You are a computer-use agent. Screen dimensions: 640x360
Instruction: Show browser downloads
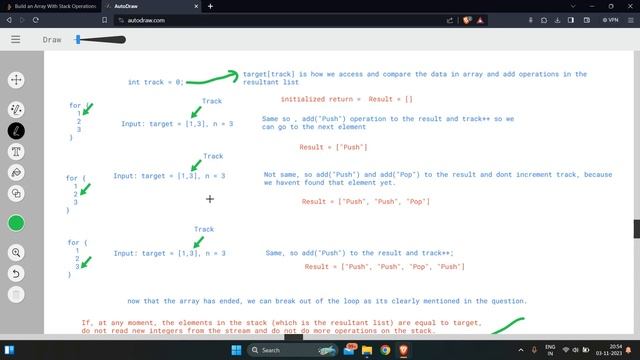click(557, 20)
